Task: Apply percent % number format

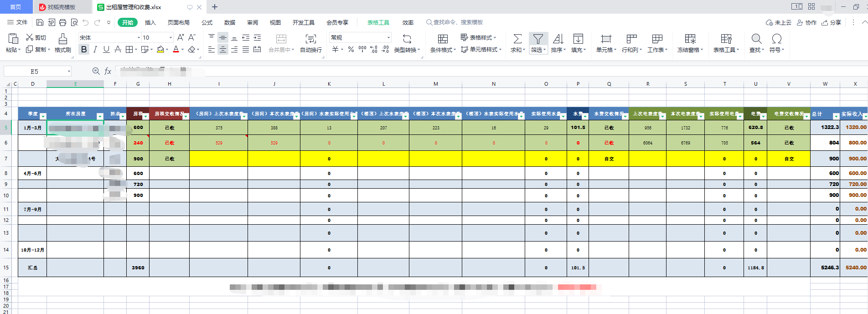Action: click(x=351, y=49)
